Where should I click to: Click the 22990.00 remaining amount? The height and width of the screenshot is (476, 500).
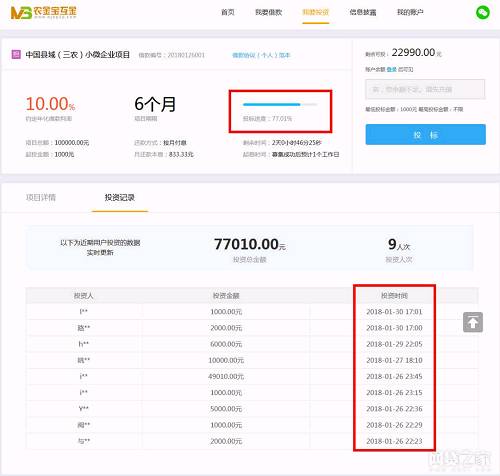(x=413, y=53)
